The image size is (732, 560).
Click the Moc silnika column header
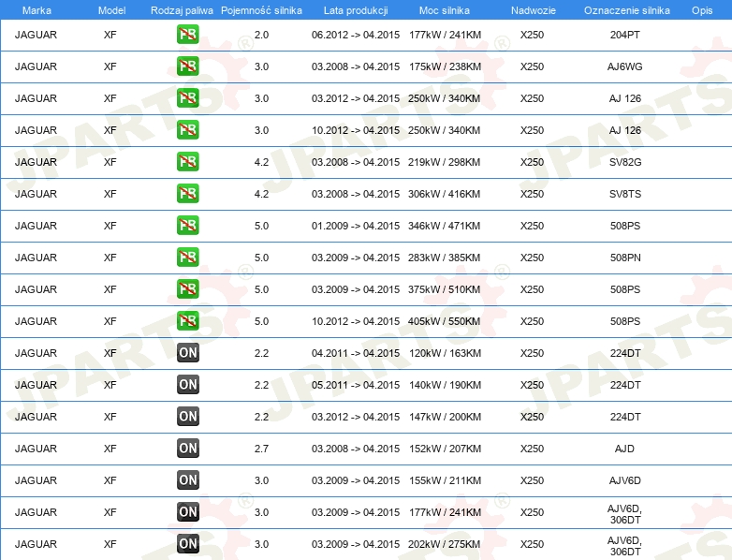coord(445,10)
